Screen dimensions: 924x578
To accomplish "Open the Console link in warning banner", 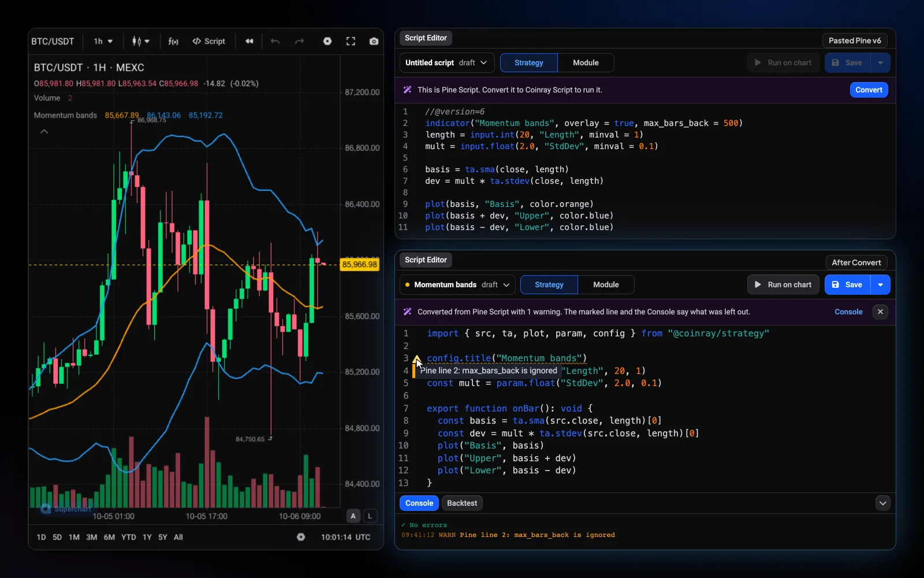I will pyautogui.click(x=848, y=312).
